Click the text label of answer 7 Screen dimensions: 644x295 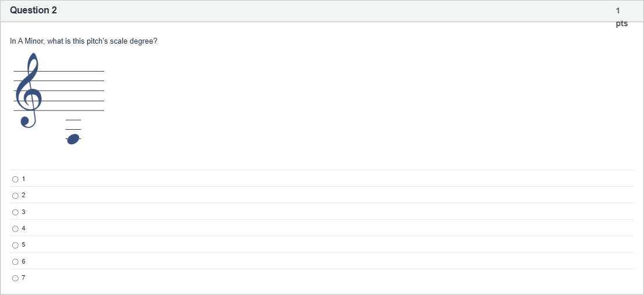23,278
